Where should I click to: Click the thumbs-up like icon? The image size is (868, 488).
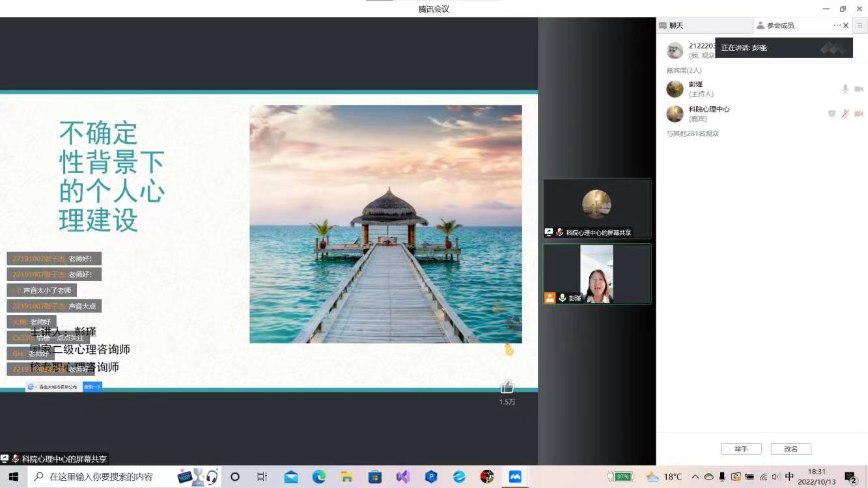507,387
